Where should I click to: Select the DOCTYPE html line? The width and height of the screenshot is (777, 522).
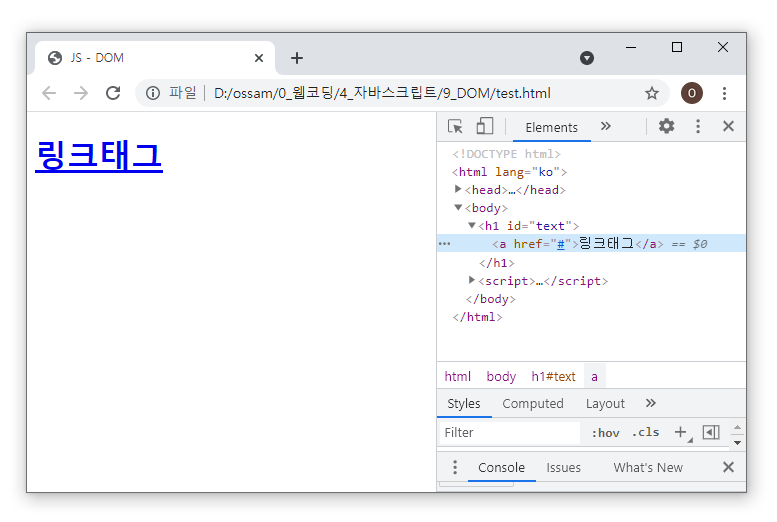pyautogui.click(x=506, y=154)
